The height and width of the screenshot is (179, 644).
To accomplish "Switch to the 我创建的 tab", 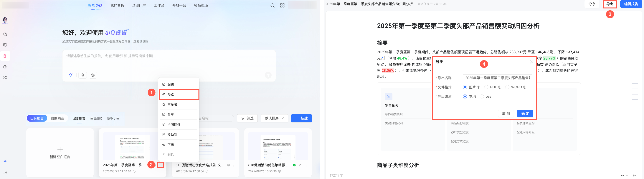I will pyautogui.click(x=96, y=118).
